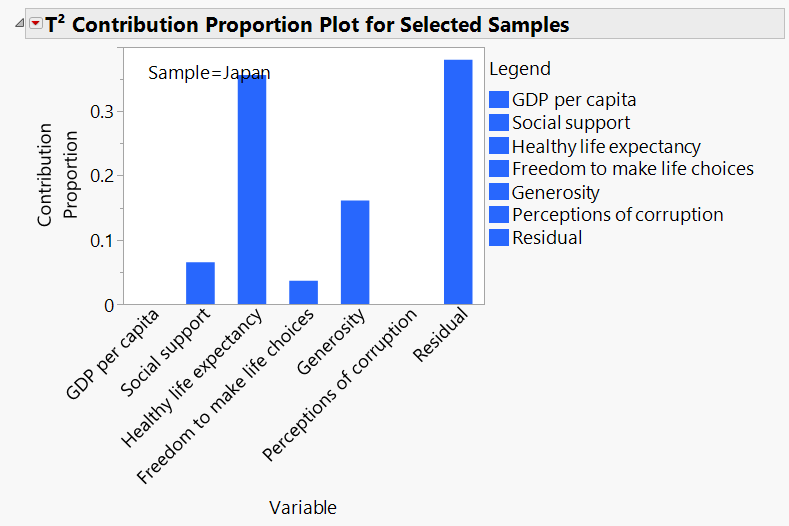
Task: Collapse the T² Contribution Proportion Plot outline
Action: pyautogui.click(x=21, y=25)
